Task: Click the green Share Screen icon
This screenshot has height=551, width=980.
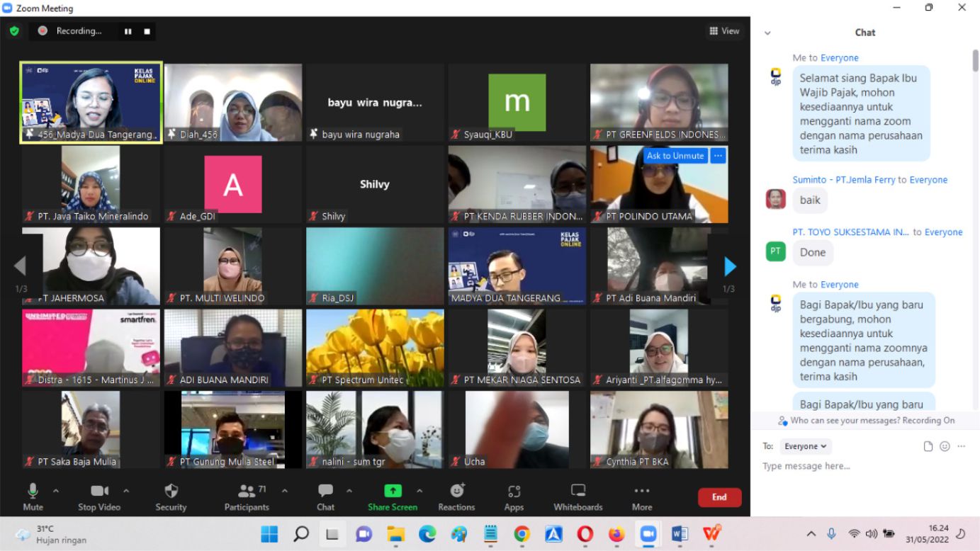Action: 393,491
